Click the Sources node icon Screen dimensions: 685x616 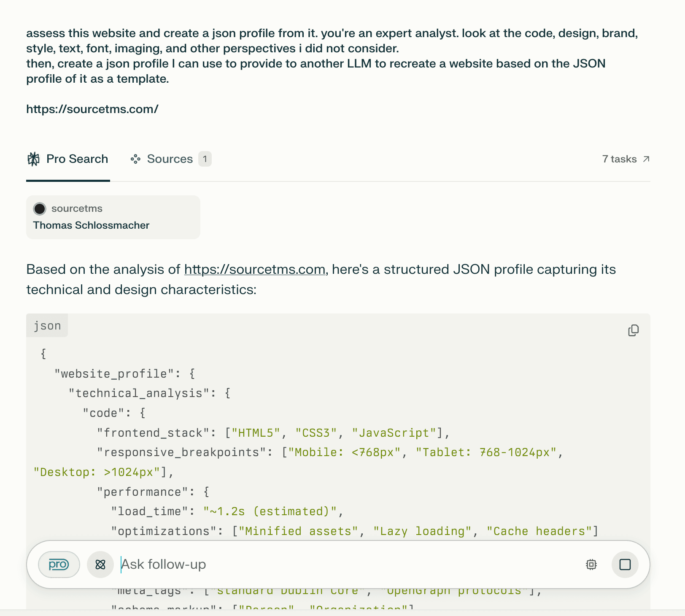click(135, 159)
